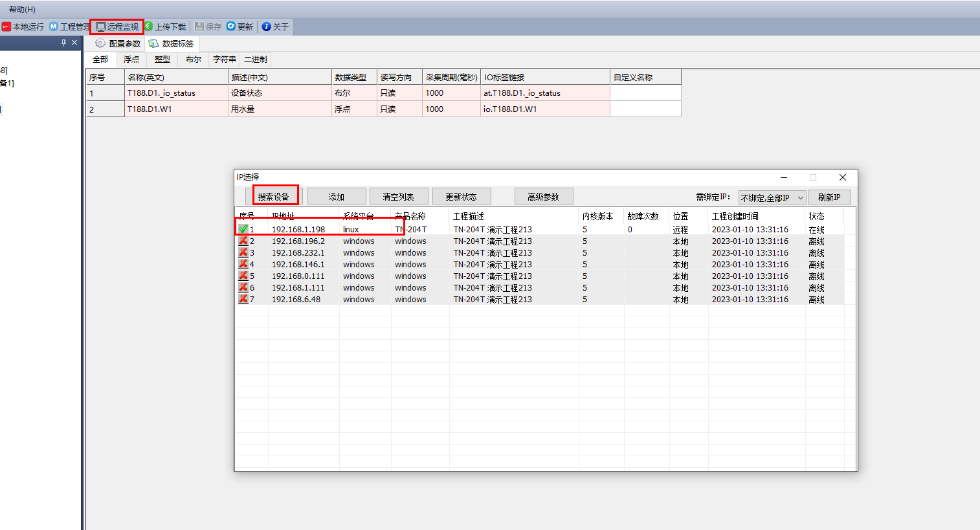This screenshot has width=980, height=530.
Task: Select the 浮点 filter tab
Action: point(131,60)
